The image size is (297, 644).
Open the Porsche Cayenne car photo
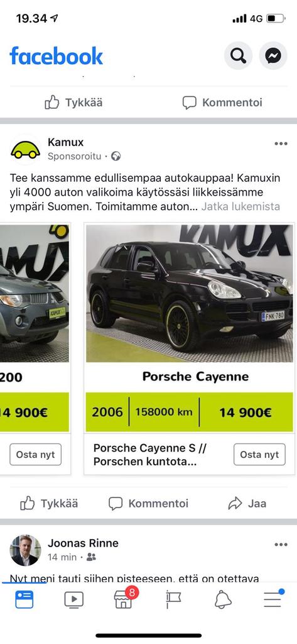click(190, 293)
